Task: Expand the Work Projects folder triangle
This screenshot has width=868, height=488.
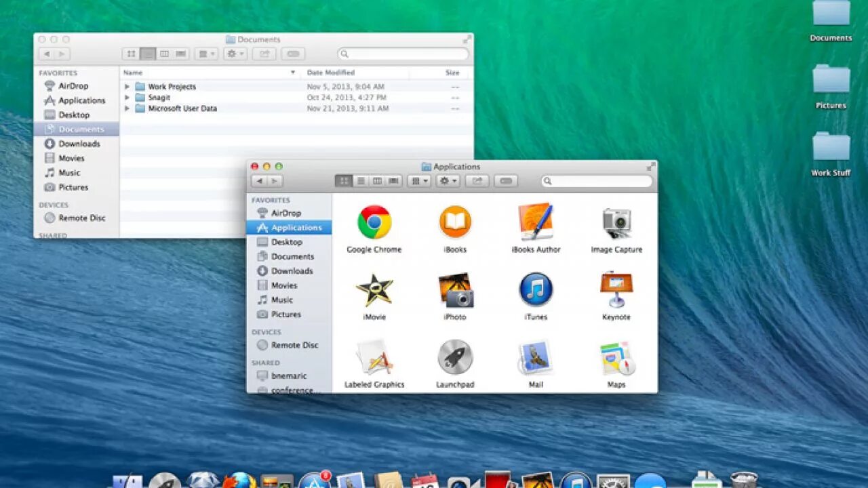Action: pos(127,87)
